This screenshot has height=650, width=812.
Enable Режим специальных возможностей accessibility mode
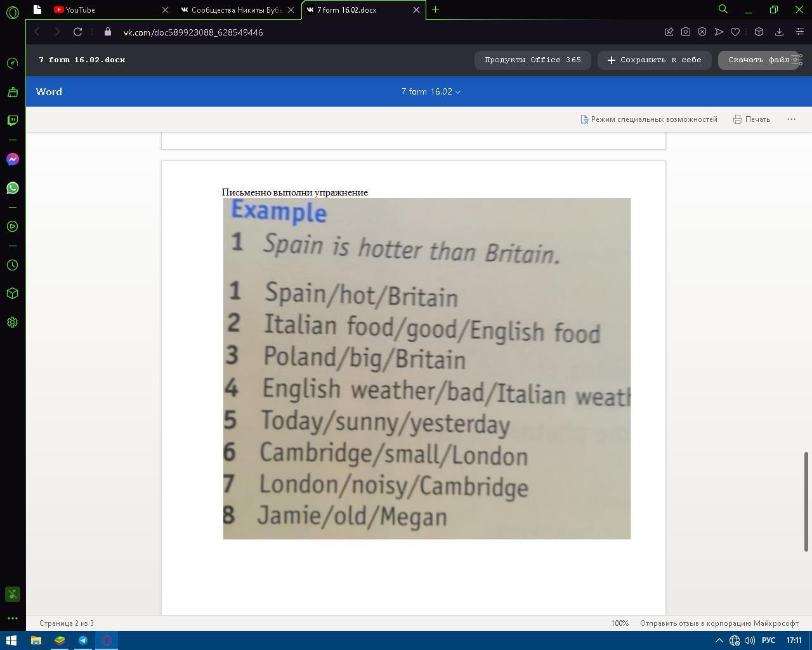pos(649,119)
